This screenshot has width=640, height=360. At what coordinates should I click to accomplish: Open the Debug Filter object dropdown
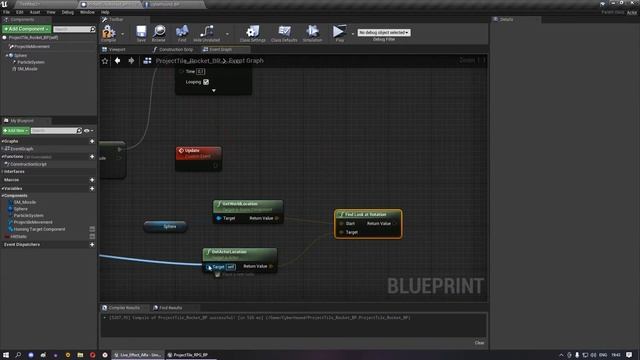tap(384, 32)
